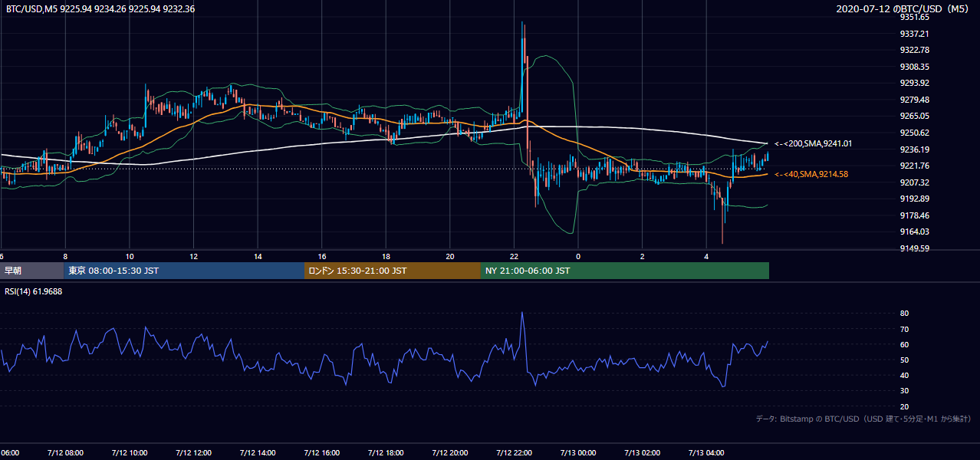Click the 70 level on RSI scale

pos(904,329)
